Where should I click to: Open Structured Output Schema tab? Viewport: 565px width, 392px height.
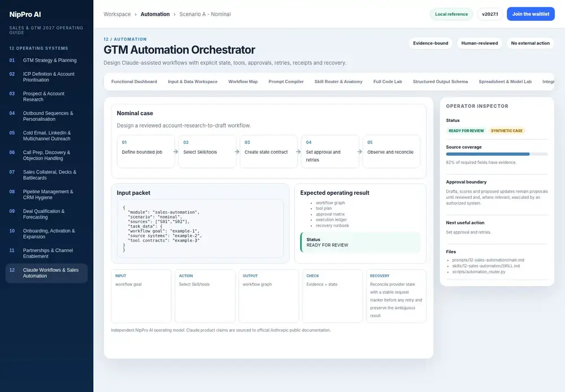tap(440, 82)
